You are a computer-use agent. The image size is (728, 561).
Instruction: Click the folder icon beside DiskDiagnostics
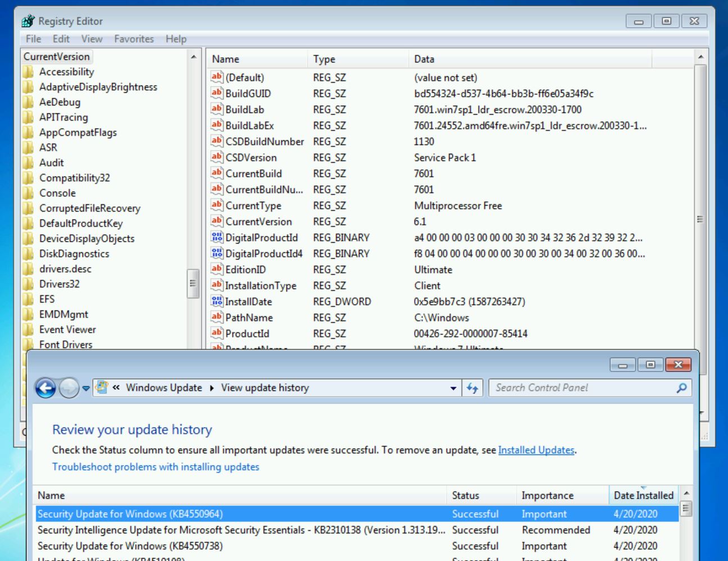coord(28,254)
